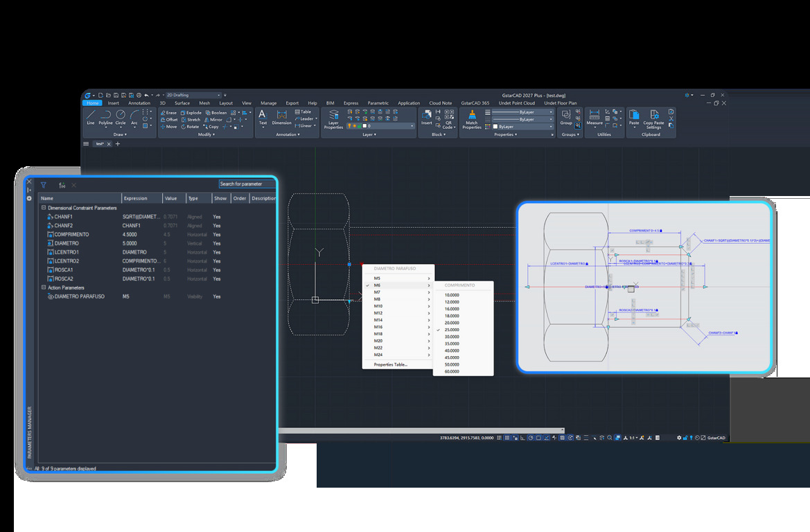Collapse Dimensional Constraint Parameters group

coord(44,208)
